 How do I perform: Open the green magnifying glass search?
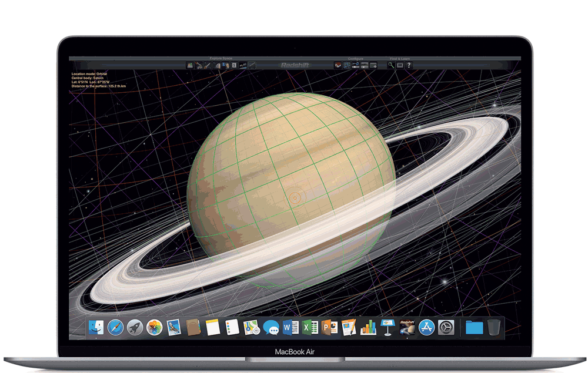click(x=391, y=65)
